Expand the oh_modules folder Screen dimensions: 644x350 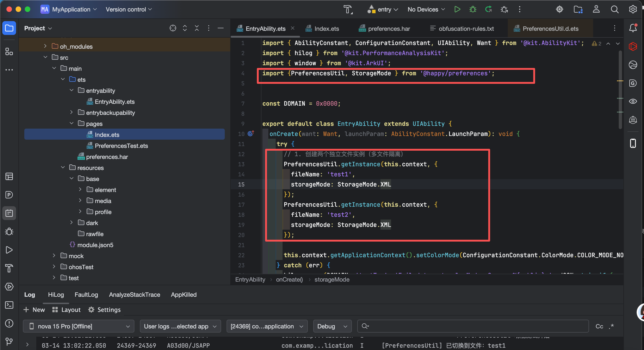(45, 46)
